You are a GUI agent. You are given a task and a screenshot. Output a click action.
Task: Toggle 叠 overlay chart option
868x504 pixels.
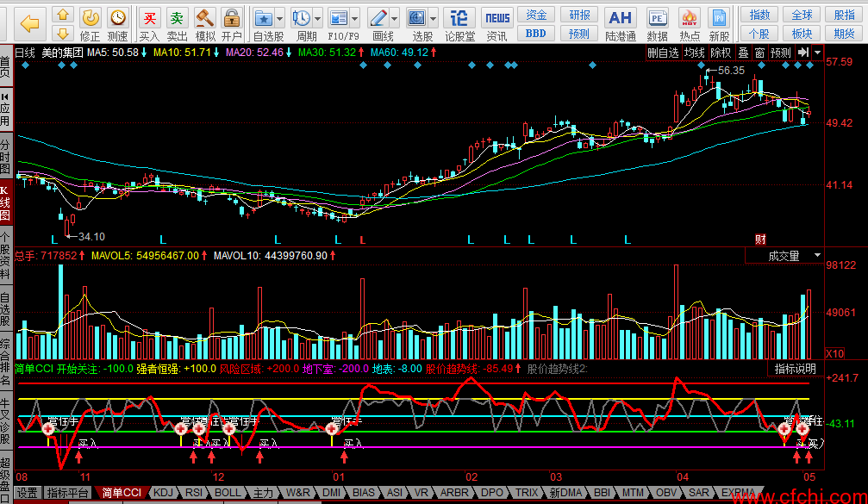pos(743,53)
